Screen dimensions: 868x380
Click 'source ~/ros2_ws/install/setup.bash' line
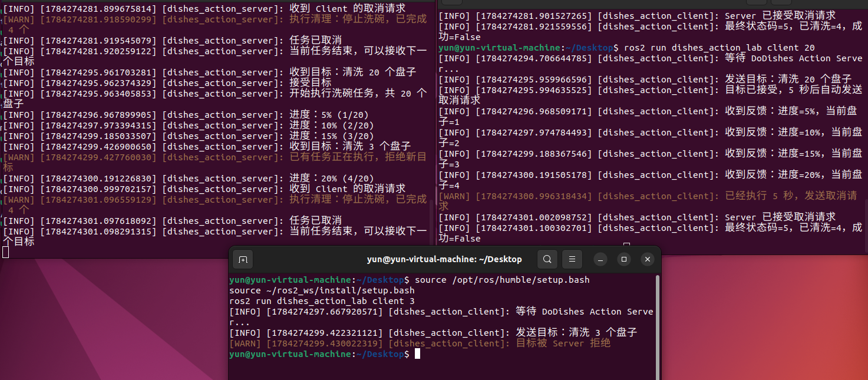coord(322,290)
